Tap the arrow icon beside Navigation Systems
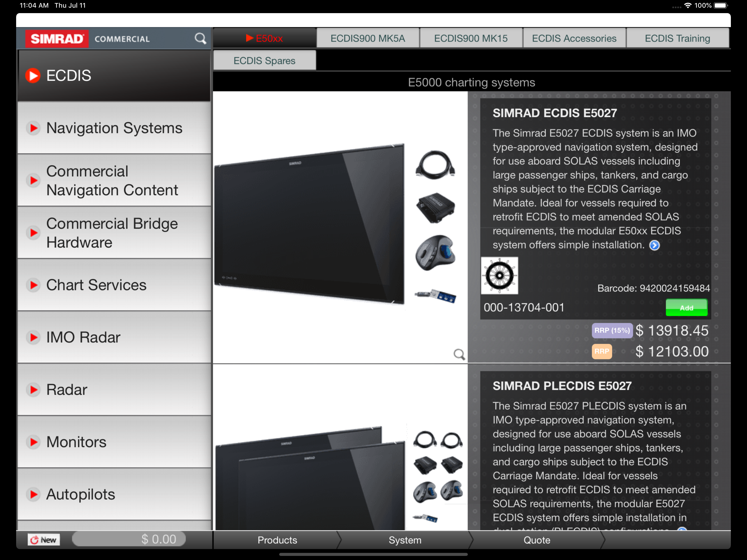The width and height of the screenshot is (747, 560). coord(33,128)
